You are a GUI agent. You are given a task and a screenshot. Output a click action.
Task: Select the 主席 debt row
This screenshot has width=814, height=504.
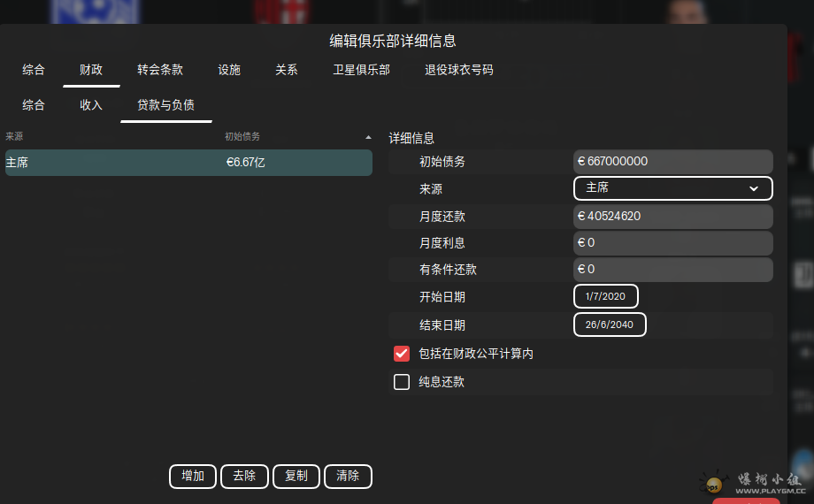tap(188, 163)
